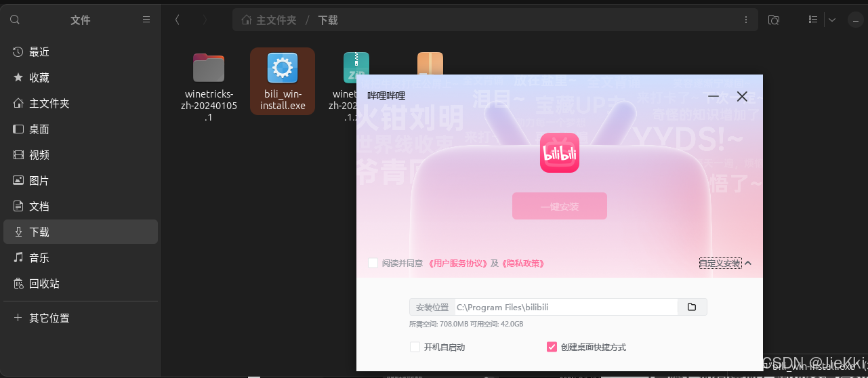Click 主文件夹 breadcrumb in the path bar
Screen dimensions: 868x378
270,20
